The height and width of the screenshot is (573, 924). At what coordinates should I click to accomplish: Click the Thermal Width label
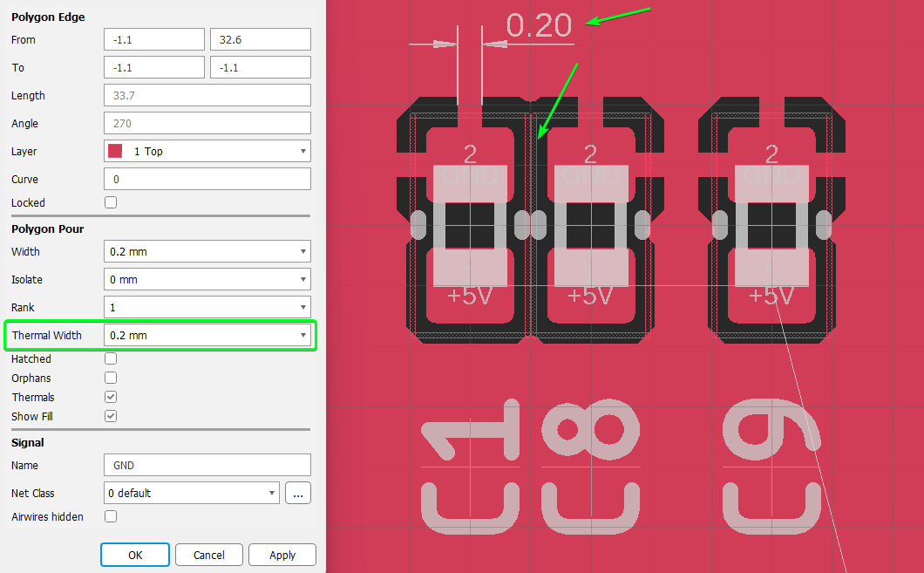46,335
